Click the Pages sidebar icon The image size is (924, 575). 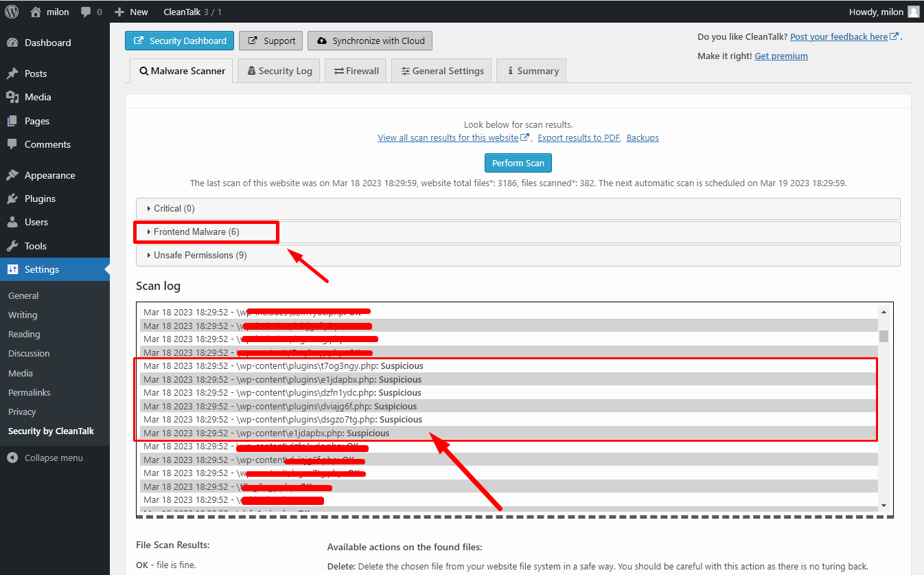pyautogui.click(x=12, y=121)
